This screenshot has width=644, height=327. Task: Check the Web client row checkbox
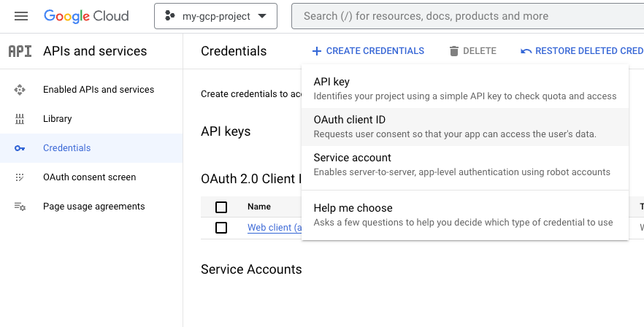tap(221, 228)
